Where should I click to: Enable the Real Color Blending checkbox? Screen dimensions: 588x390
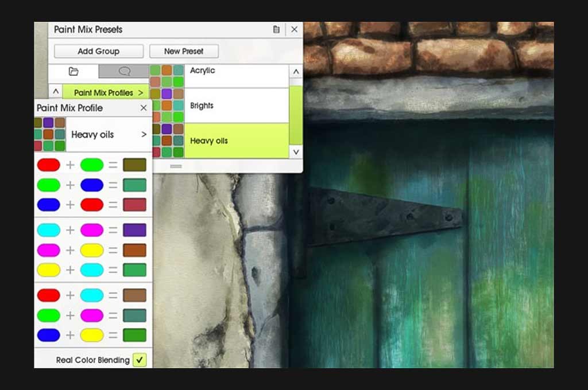139,360
